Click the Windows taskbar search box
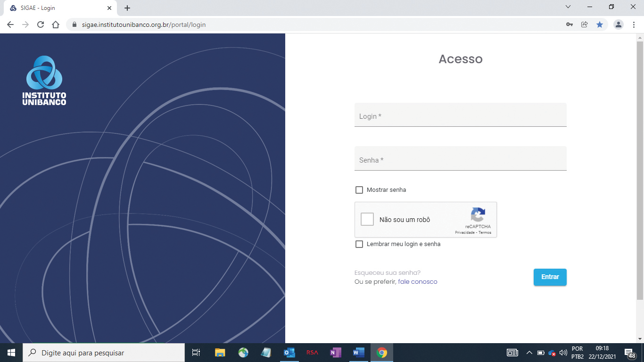The image size is (644, 362). [x=104, y=353]
